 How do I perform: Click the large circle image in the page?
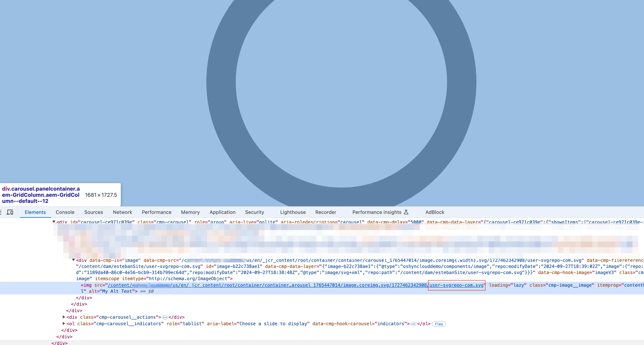(341, 82)
